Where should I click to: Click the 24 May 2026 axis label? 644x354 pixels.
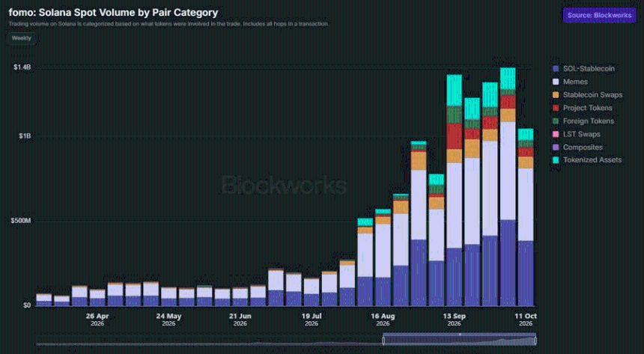pyautogui.click(x=168, y=320)
